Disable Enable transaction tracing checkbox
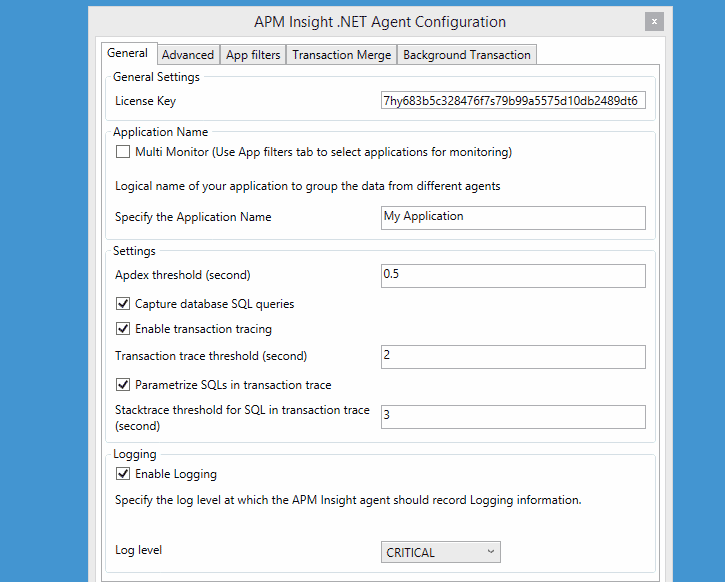 (123, 328)
